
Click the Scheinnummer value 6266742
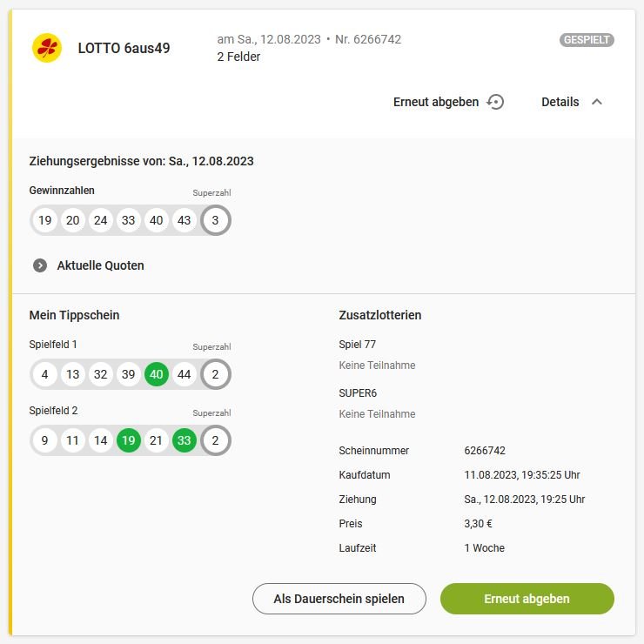[485, 451]
